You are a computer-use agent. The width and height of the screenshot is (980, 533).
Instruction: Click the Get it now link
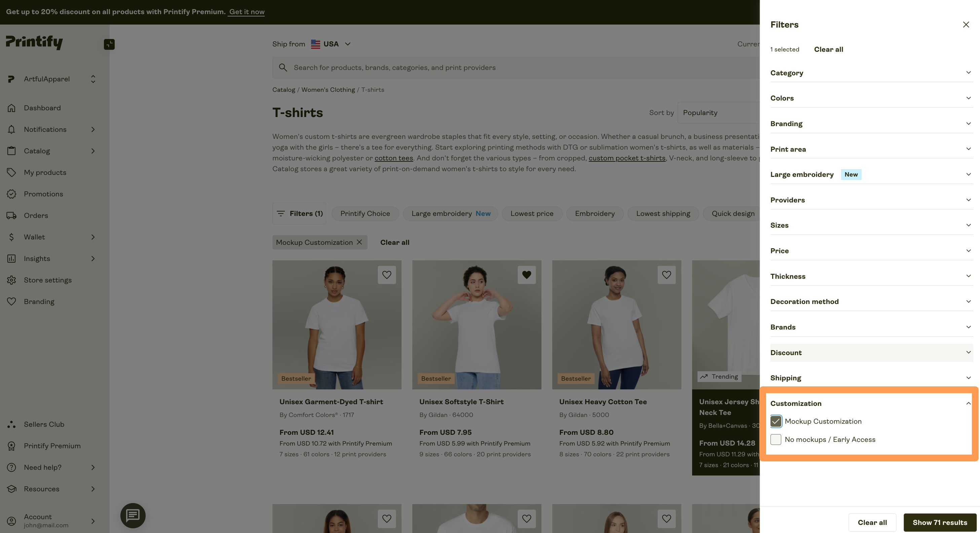(x=246, y=12)
